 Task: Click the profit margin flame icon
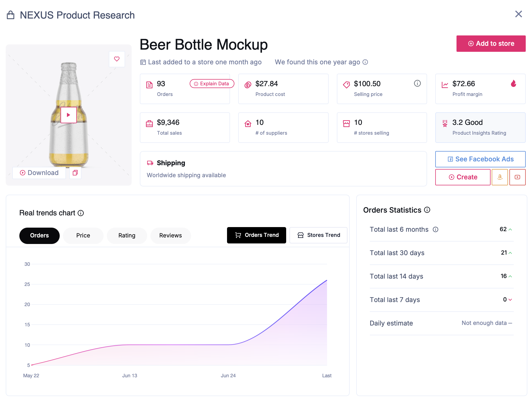513,83
